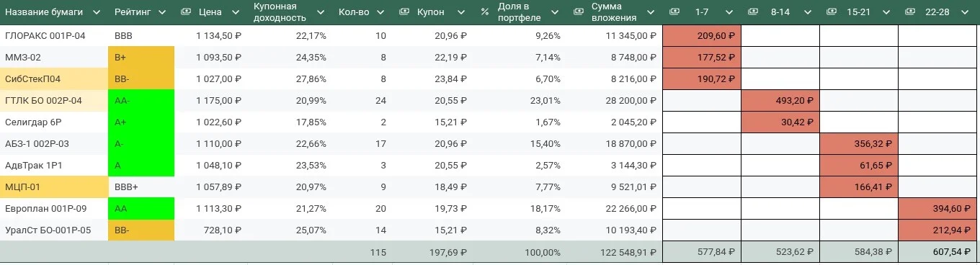Screen dimensions: 980x265
Task: Open the Сумма вложения filter dropdown
Action: point(651,12)
